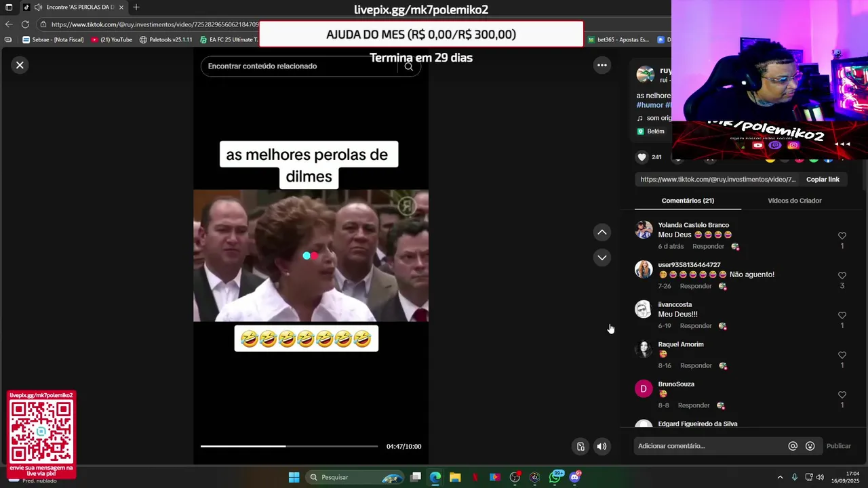Click the microphone tray icon

[x=795, y=477]
